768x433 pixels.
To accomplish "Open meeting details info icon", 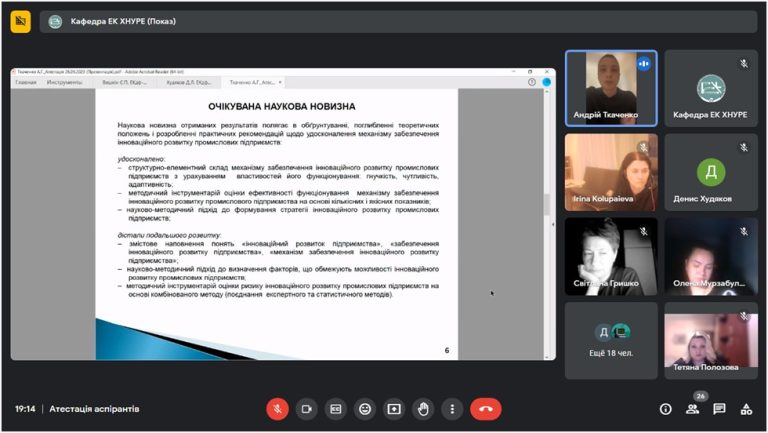I will [665, 409].
